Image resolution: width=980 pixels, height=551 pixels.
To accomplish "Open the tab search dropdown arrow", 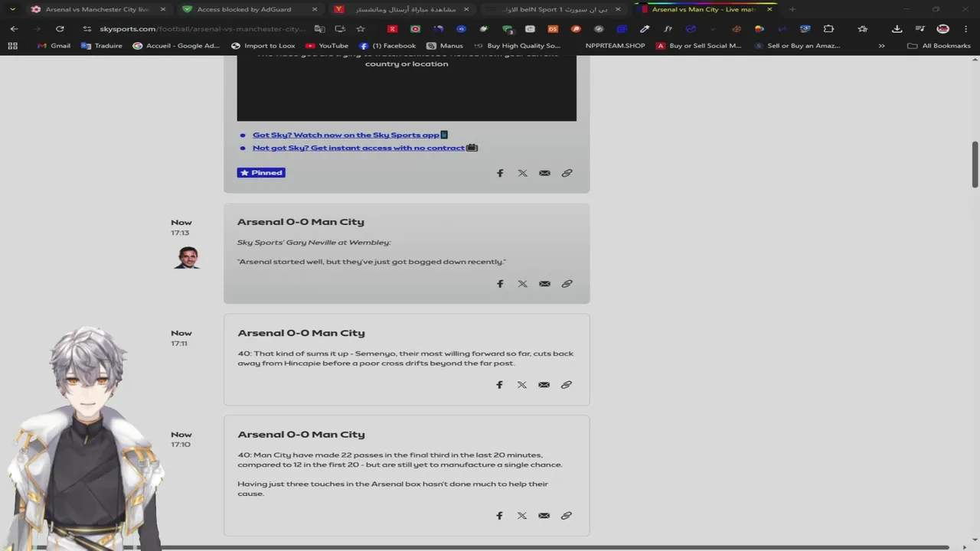I will pos(12,9).
